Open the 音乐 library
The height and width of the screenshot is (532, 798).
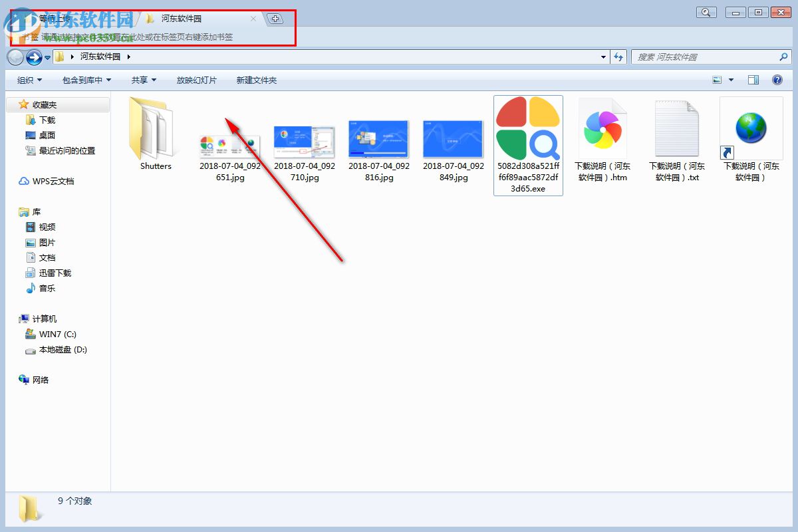tap(41, 288)
